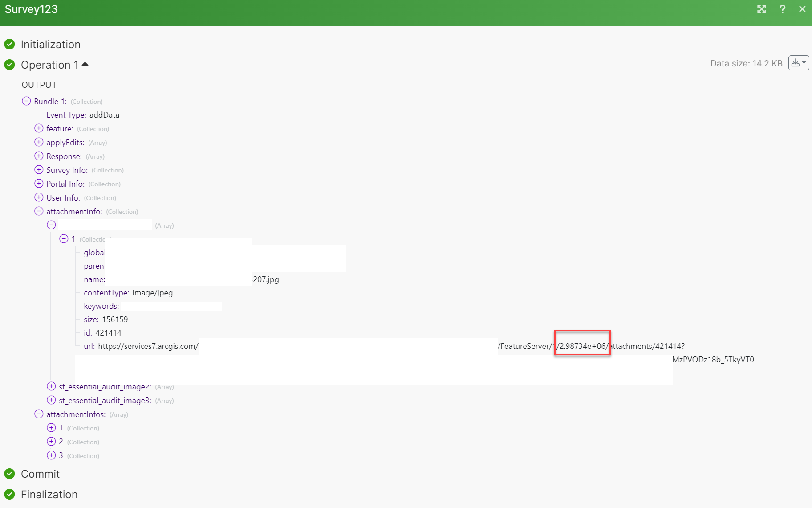Viewport: 812px width, 508px height.
Task: Click the green checkmark beside Finalization
Action: [9, 495]
